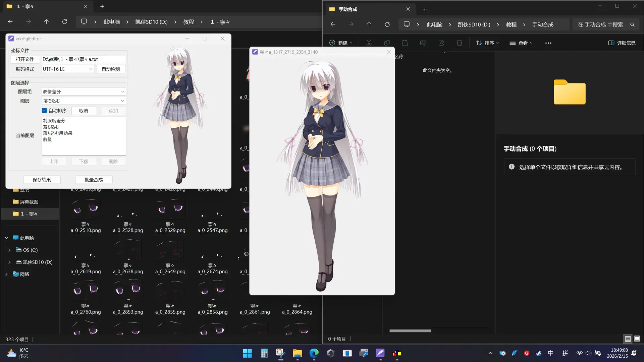Screen dimensions: 644x362
Task: Click 凯侠SD10 (D:) breadcrumb in left Explorer
Action: pos(151,22)
